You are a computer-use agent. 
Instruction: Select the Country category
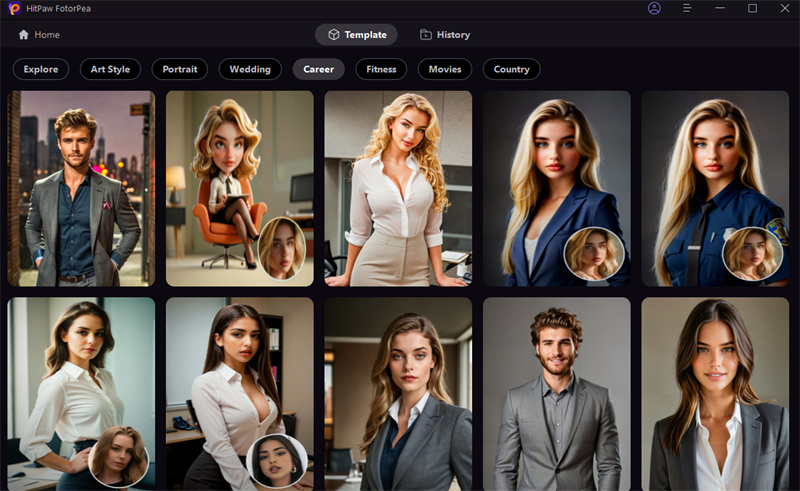point(511,69)
